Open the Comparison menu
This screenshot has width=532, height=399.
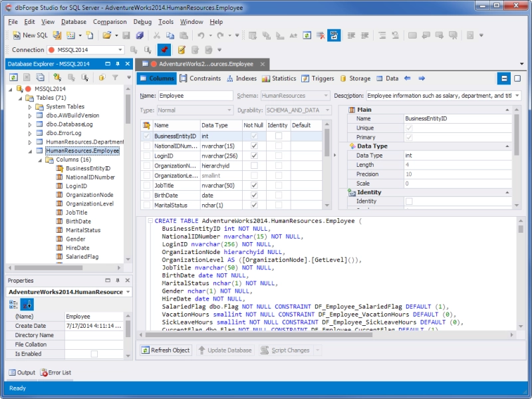pyautogui.click(x=110, y=22)
